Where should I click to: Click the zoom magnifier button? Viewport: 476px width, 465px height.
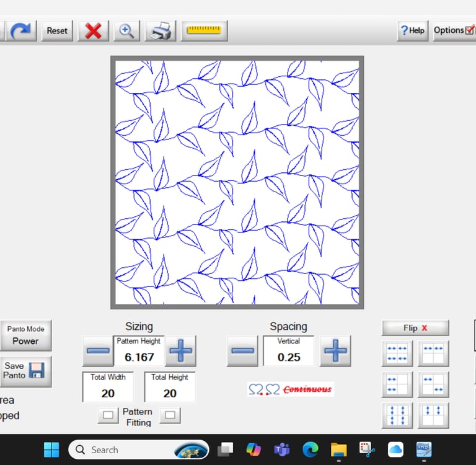[126, 30]
